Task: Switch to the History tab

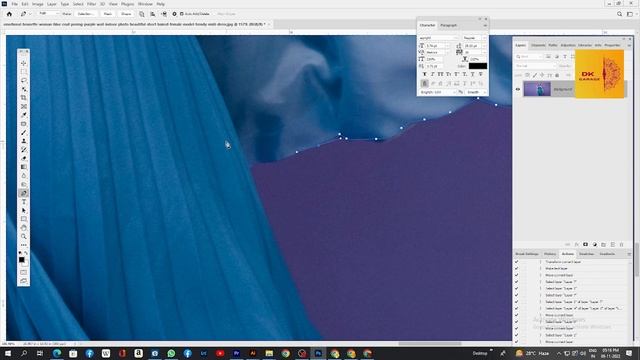Action: [x=550, y=254]
